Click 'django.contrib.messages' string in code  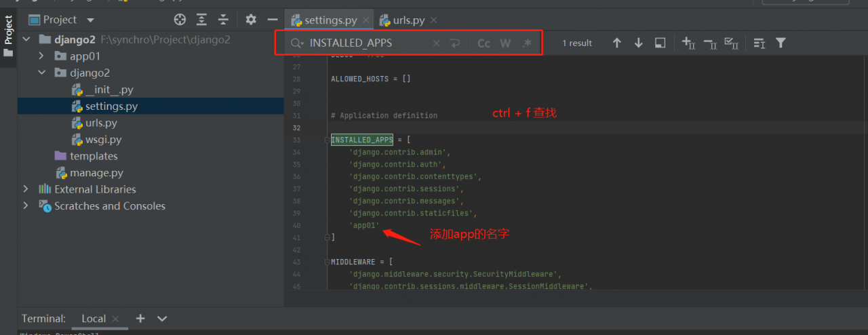[405, 201]
